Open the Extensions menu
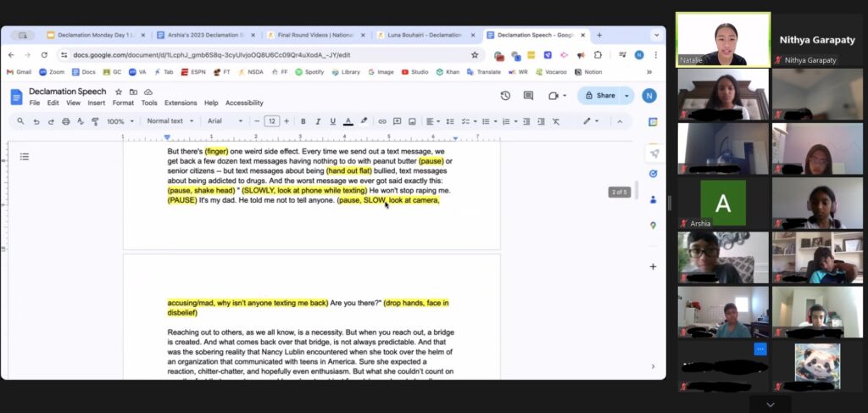The image size is (868, 413). pyautogui.click(x=181, y=103)
